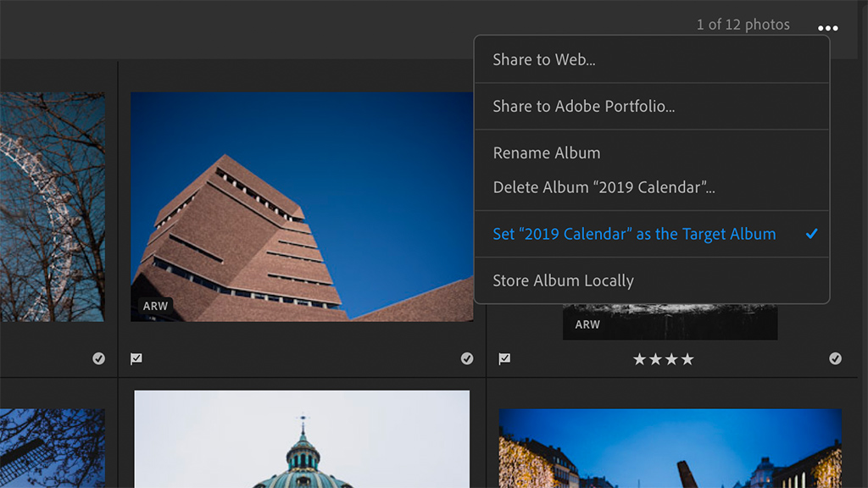The image size is (868, 488).
Task: Select the brick building photo thumbnail
Action: pyautogui.click(x=301, y=207)
